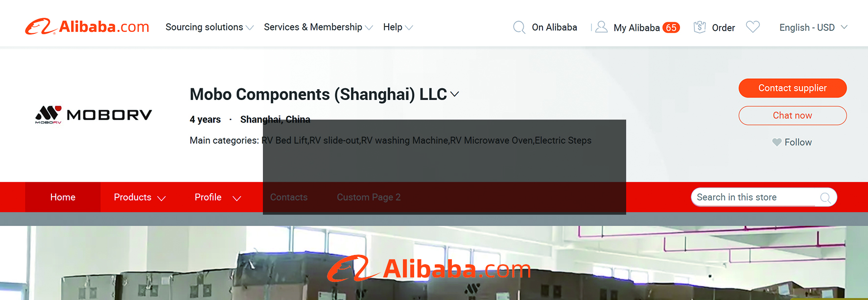Open the English - USD language selector

coord(813,27)
